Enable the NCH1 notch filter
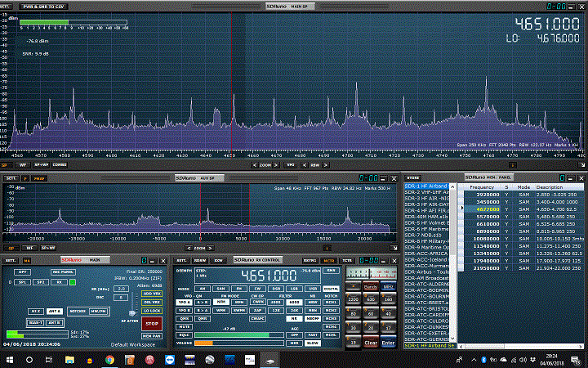Viewport: 588px width, 368px height. 331,303
